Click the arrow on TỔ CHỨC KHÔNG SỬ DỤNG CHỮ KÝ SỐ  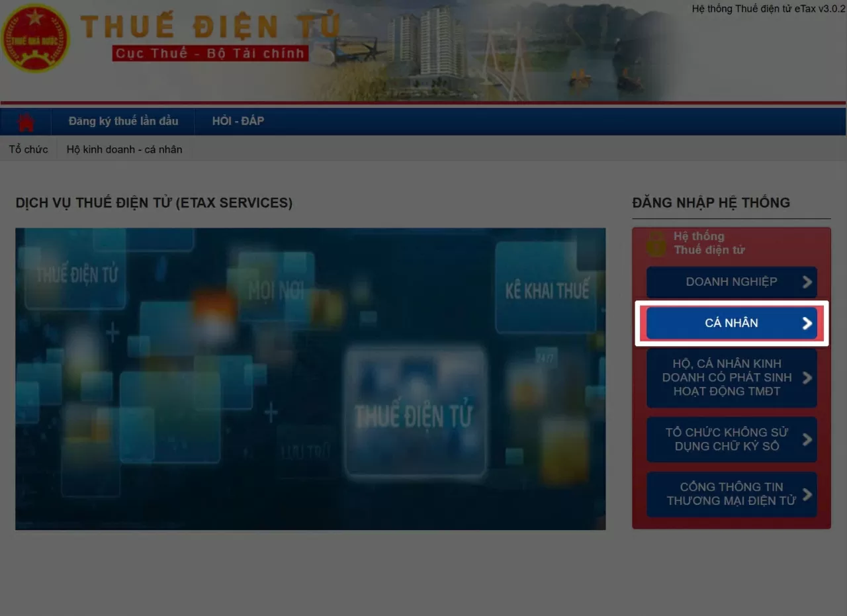click(807, 439)
